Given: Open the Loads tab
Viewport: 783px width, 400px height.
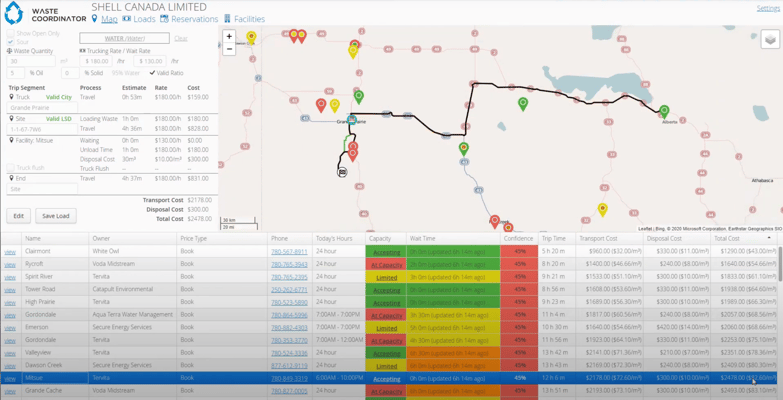Looking at the screenshot, I should click(139, 19).
